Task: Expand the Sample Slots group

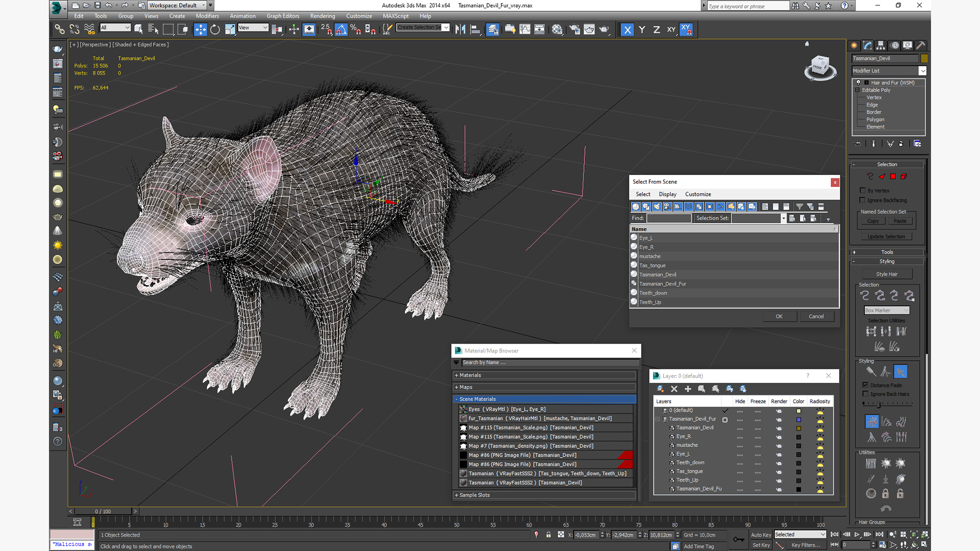Action: [545, 495]
